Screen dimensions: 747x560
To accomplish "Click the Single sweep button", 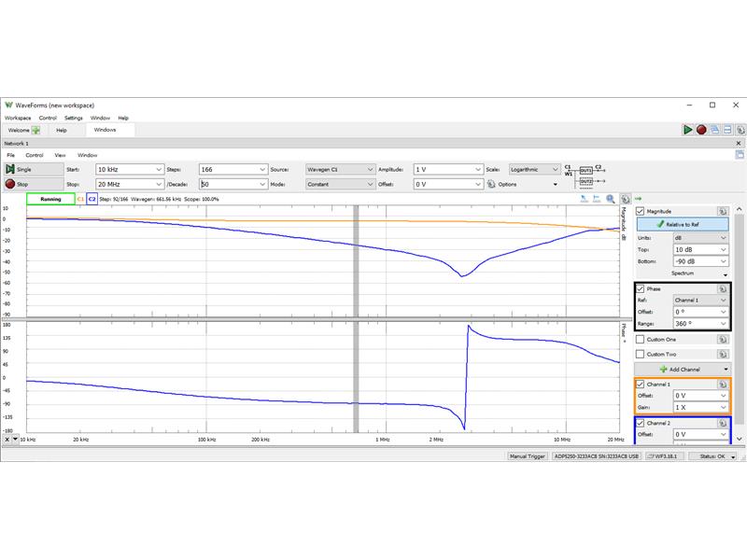I will [34, 169].
